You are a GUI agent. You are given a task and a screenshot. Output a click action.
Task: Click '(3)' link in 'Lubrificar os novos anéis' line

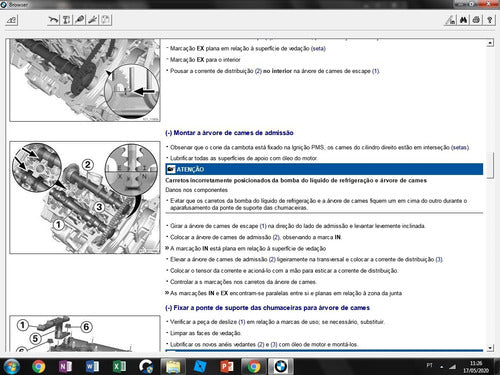click(274, 344)
